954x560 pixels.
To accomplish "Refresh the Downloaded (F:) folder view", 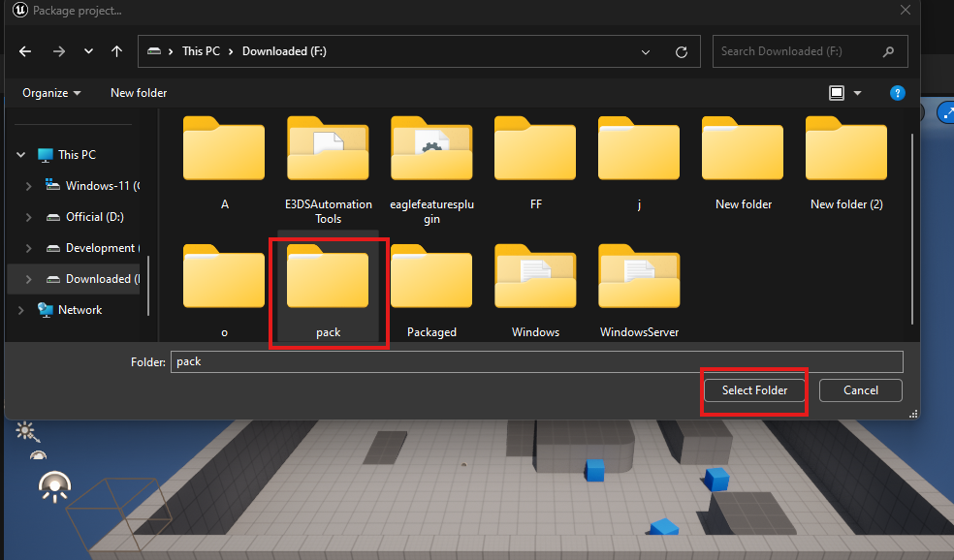I will click(x=682, y=51).
